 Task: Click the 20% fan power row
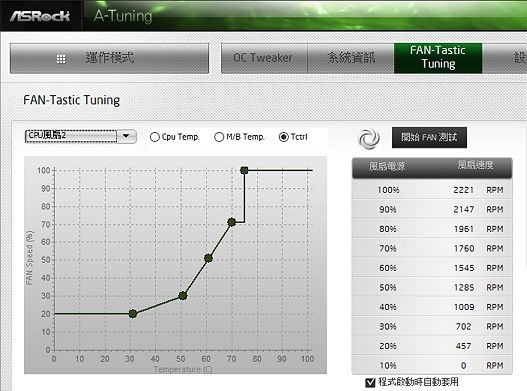point(432,346)
